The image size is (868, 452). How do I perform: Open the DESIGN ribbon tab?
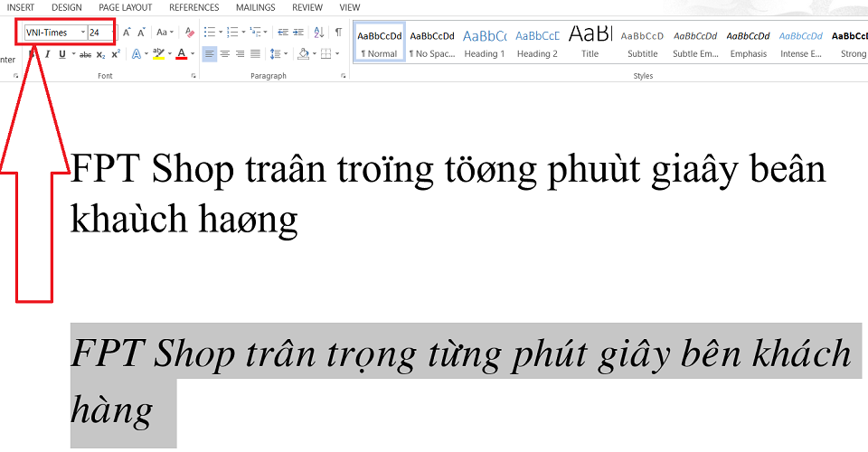point(66,8)
